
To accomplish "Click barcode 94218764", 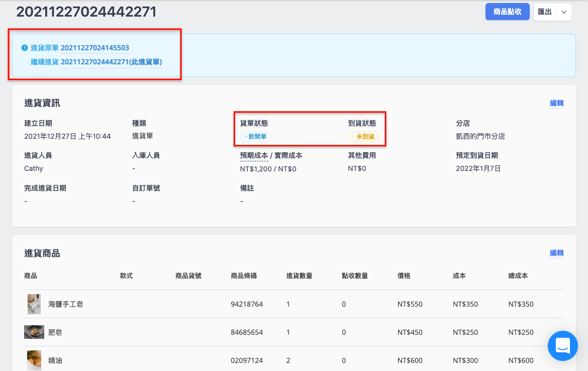I will point(247,304).
